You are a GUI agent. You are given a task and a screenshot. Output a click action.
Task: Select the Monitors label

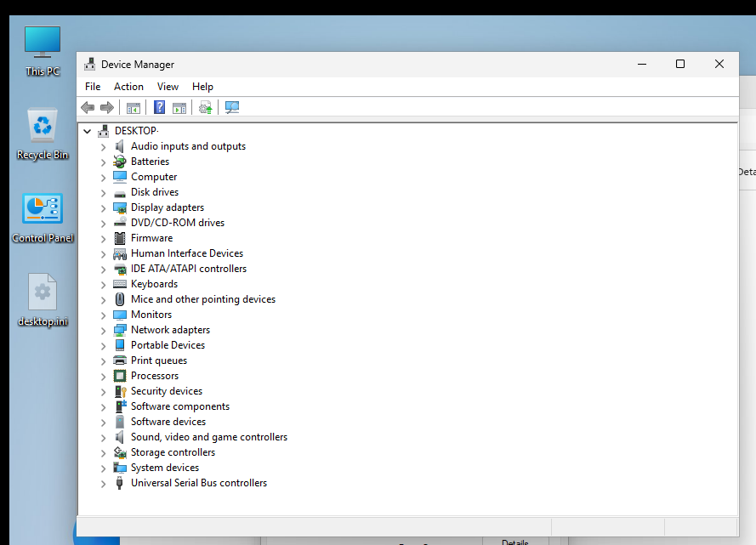click(x=151, y=315)
